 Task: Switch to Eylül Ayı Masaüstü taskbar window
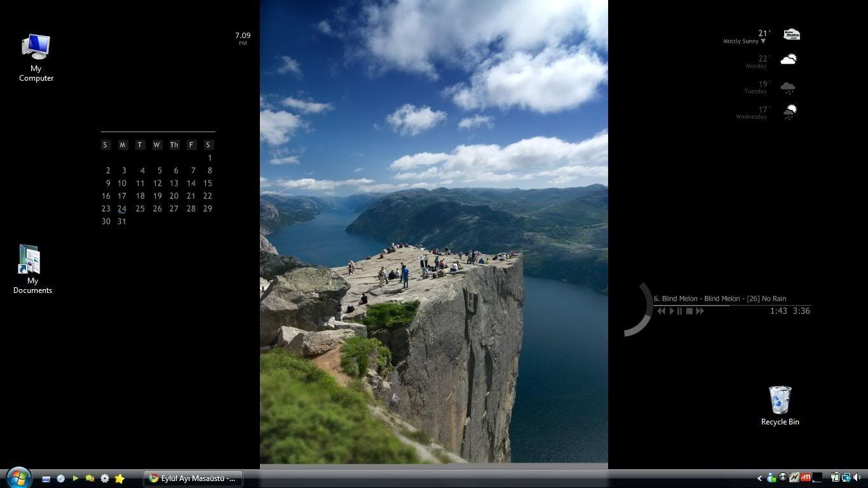[193, 478]
